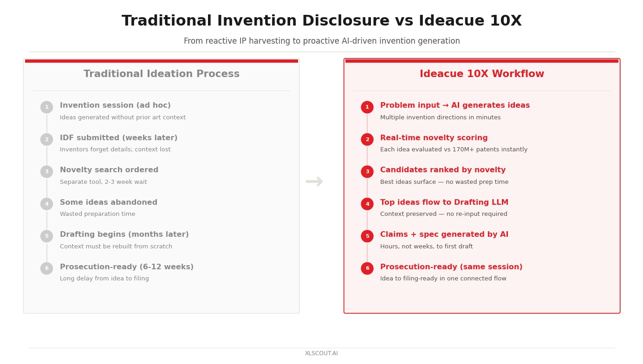Click 'Problem input → AI generates ideas' title
This screenshot has height=364, width=643.
click(x=455, y=106)
